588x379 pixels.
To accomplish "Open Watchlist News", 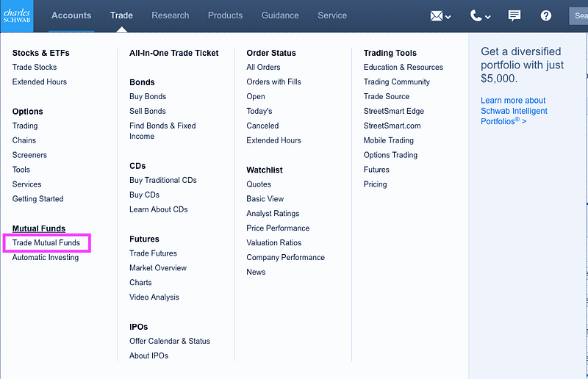I will coord(256,272).
